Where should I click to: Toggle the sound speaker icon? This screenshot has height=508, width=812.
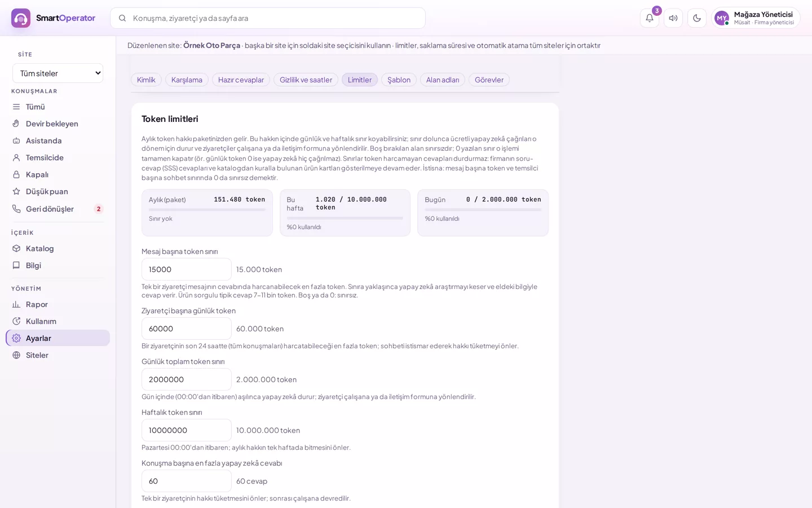[x=673, y=18]
